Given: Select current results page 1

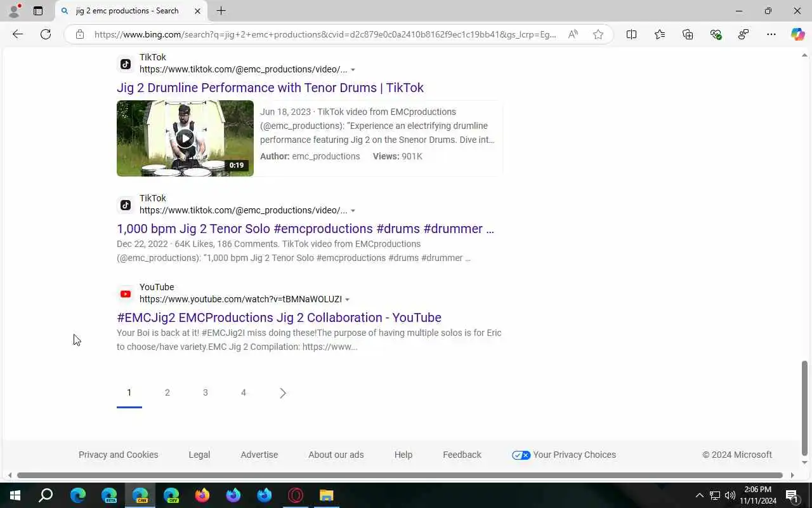Looking at the screenshot, I should [x=129, y=392].
